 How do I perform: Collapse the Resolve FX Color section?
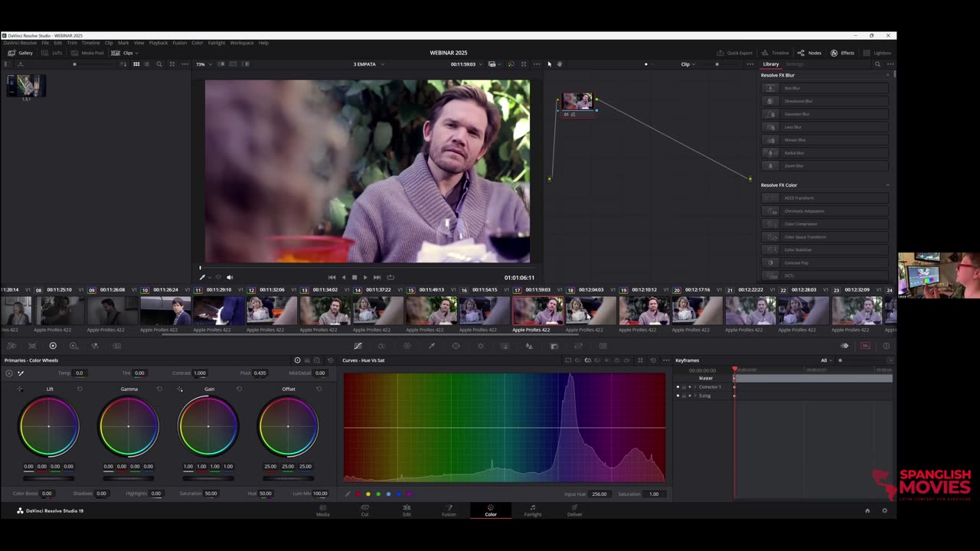point(888,185)
